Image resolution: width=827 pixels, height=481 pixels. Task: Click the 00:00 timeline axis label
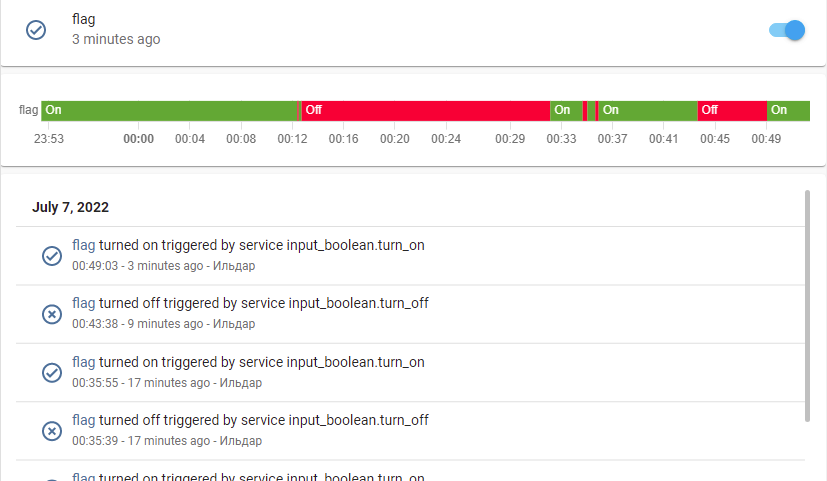(138, 139)
